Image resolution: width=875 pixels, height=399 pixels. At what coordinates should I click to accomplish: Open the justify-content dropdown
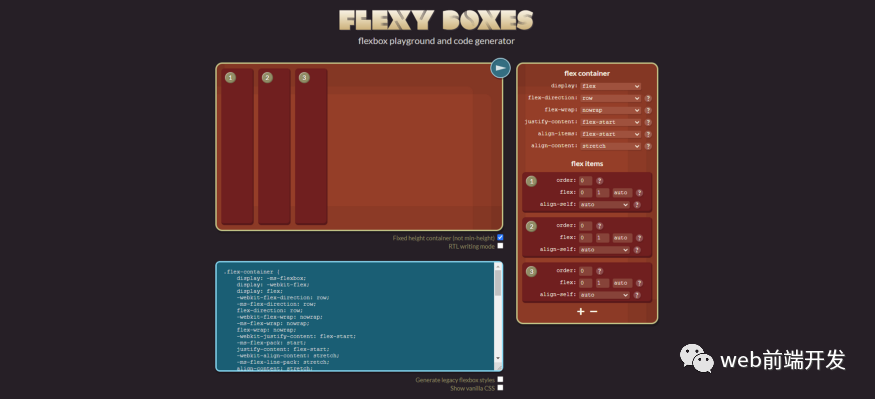[610, 122]
